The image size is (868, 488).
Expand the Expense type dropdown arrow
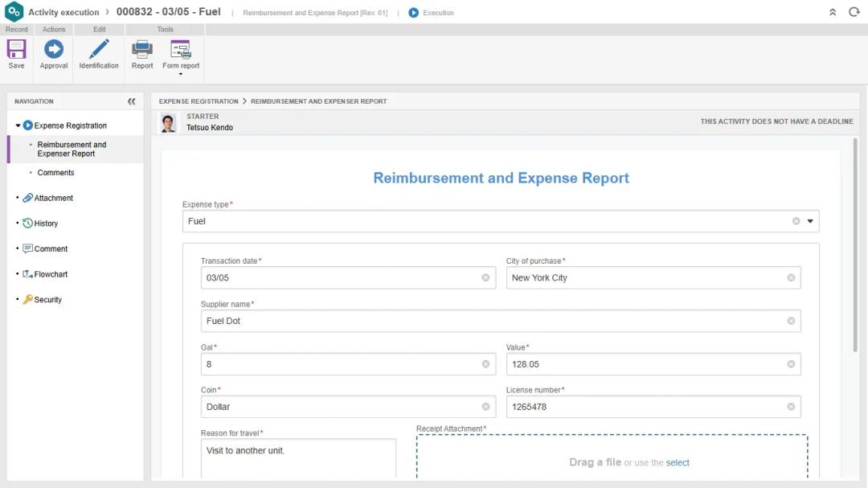(x=810, y=221)
